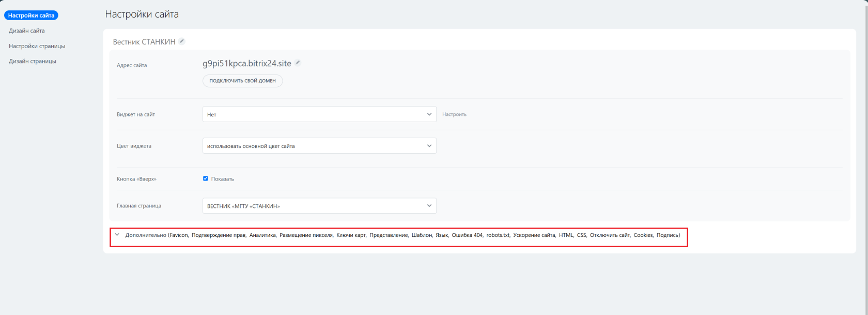The height and width of the screenshot is (315, 868).
Task: Click the CSS additional setting
Action: 581,235
